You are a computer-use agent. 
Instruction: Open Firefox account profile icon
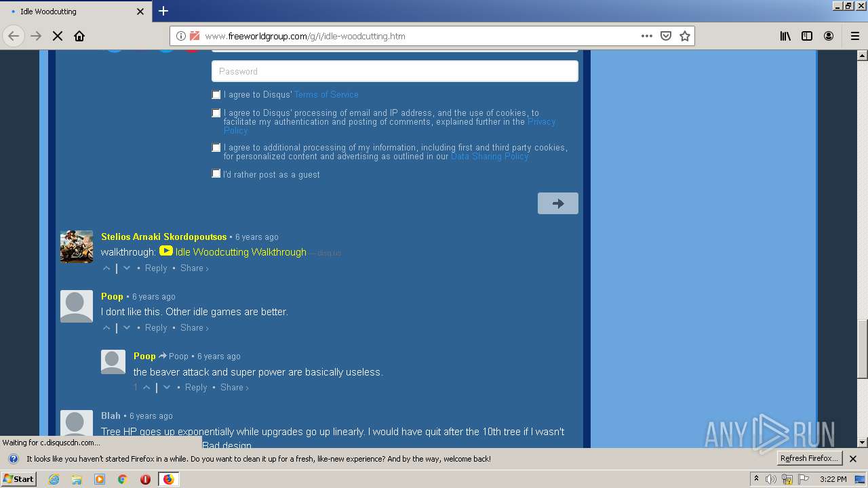[829, 36]
